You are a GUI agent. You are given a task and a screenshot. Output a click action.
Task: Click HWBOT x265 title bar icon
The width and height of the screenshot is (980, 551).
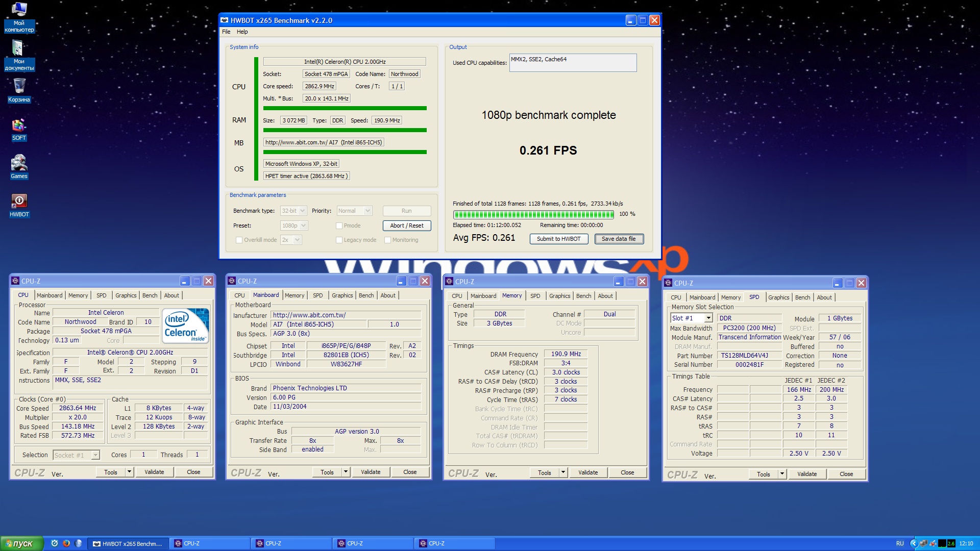pos(225,20)
